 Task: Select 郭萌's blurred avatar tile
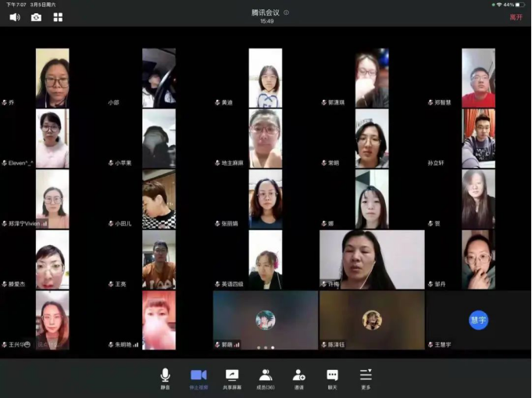[266, 320]
